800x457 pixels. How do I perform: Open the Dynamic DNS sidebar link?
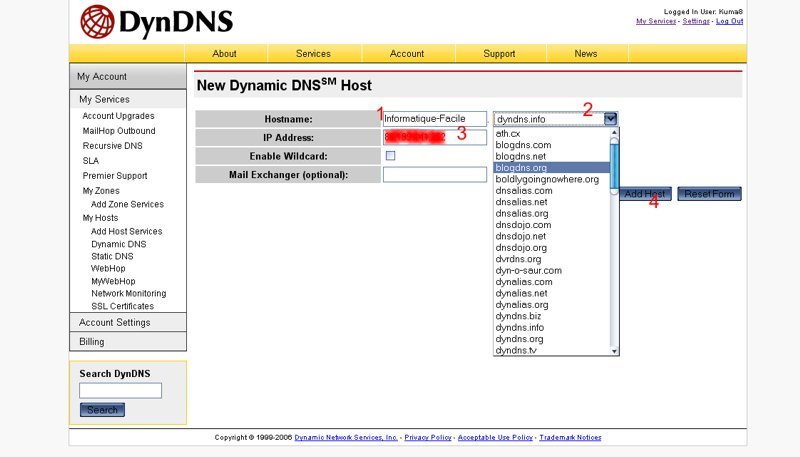[x=118, y=244]
